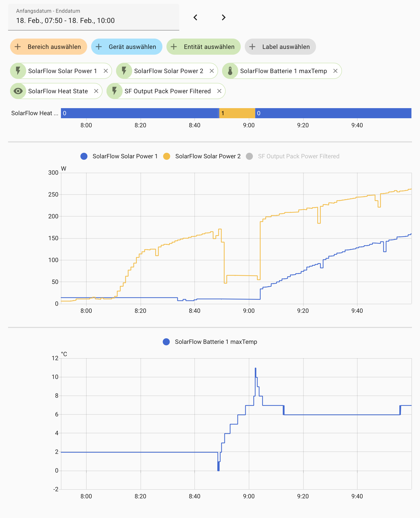420x518 pixels.
Task: Remove SF Output Pack Power Filtered chip
Action: point(219,91)
